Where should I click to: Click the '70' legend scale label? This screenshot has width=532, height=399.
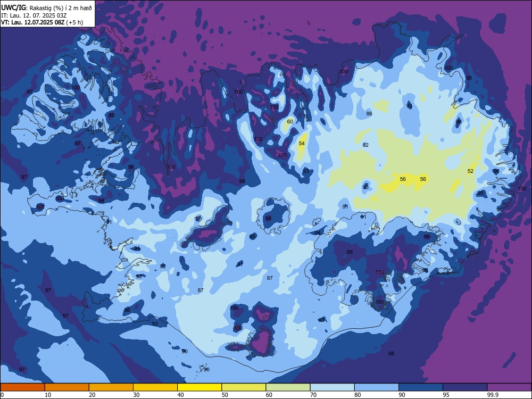tap(313, 395)
